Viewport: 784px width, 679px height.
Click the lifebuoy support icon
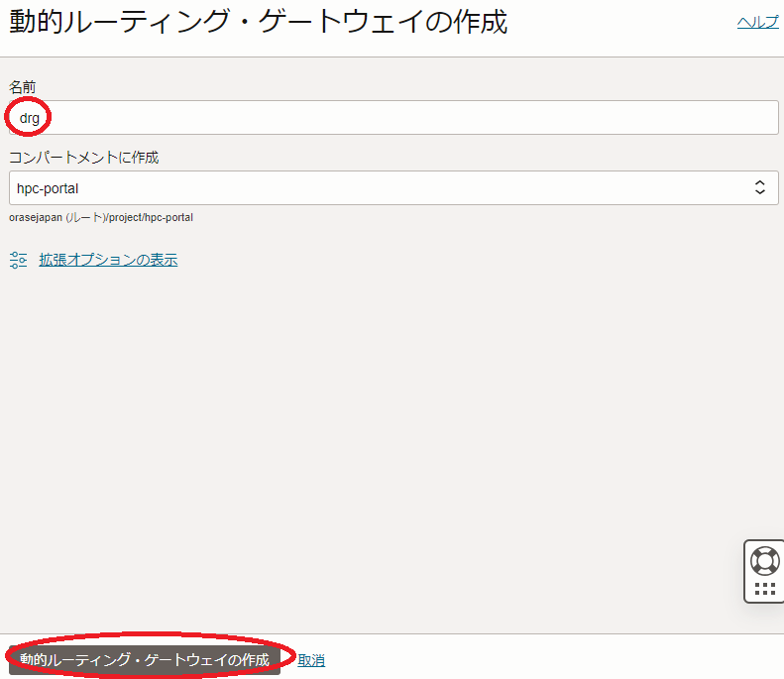[x=764, y=560]
